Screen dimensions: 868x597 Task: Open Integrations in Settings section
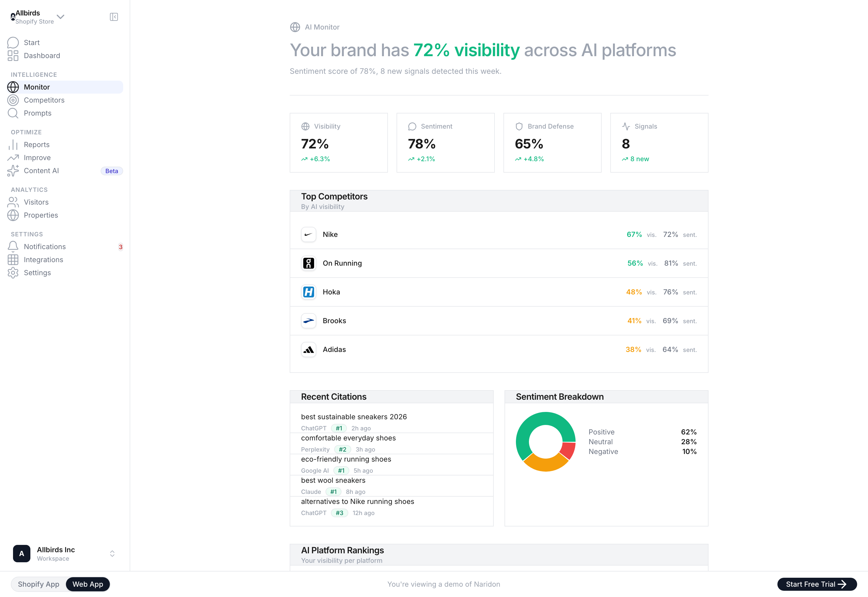[65, 260]
